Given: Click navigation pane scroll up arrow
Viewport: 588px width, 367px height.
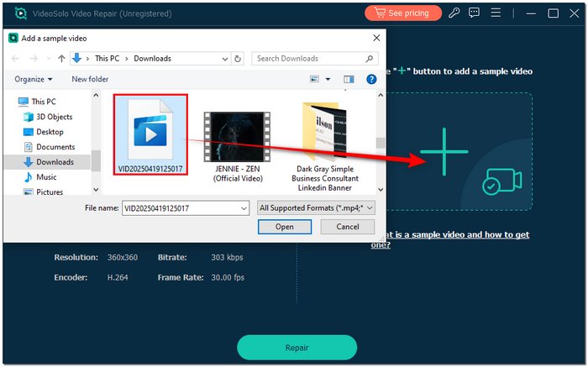Looking at the screenshot, I should point(96,95).
